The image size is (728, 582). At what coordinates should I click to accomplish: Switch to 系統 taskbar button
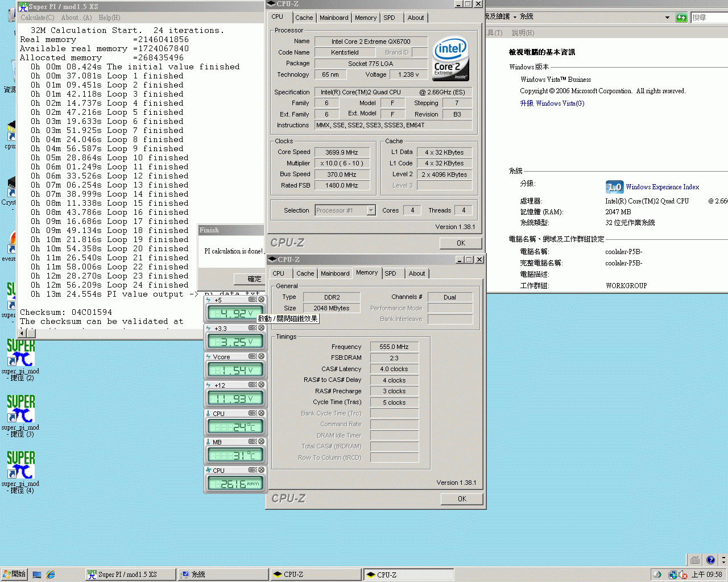click(222, 575)
